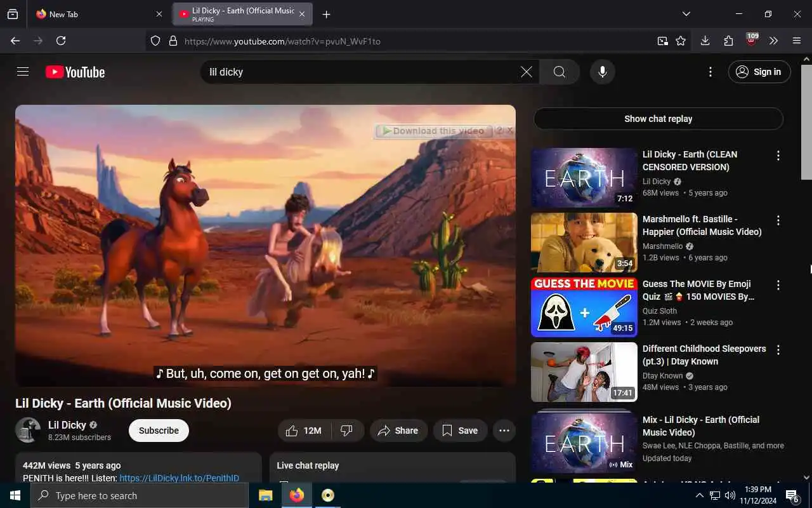The width and height of the screenshot is (812, 508).
Task: Reload the current page
Action: point(61,41)
